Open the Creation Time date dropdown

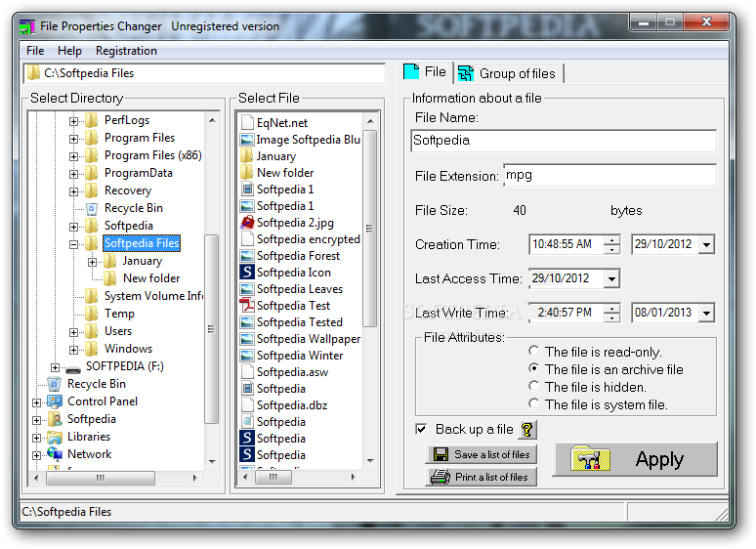[706, 244]
